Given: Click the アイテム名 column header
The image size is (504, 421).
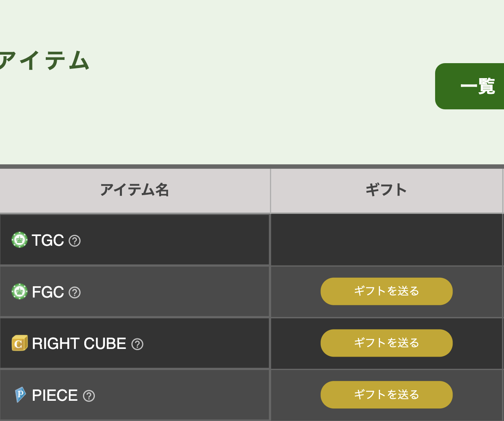Looking at the screenshot, I should tap(135, 190).
